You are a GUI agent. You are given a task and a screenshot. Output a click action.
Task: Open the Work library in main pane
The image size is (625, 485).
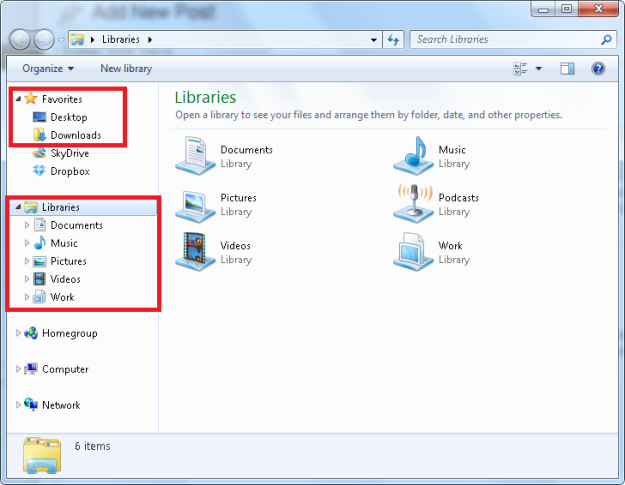point(432,252)
